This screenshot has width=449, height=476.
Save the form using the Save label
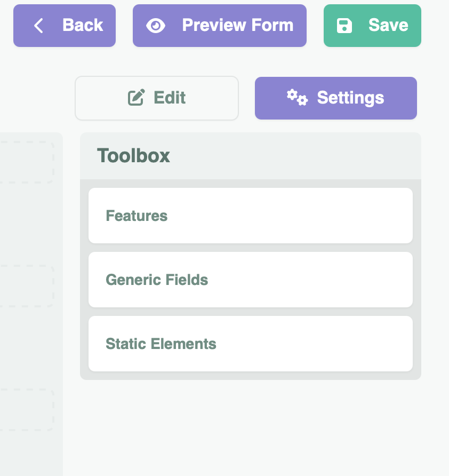(388, 25)
